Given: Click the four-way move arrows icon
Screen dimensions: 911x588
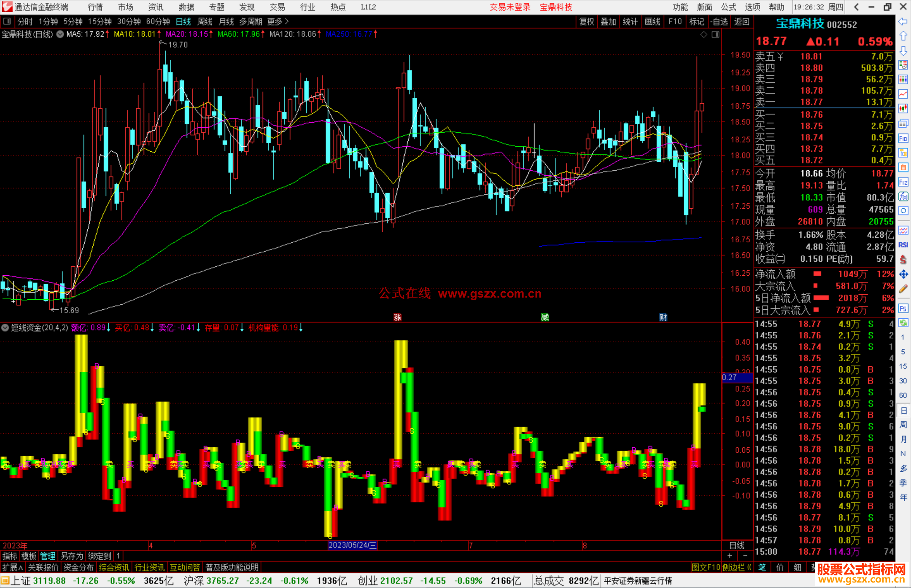Looking at the screenshot, I should click(903, 274).
